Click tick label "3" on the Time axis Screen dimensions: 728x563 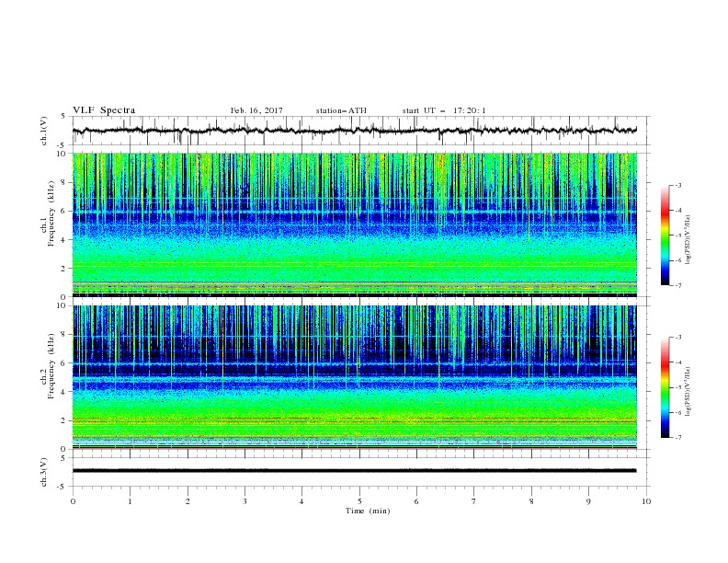(245, 501)
